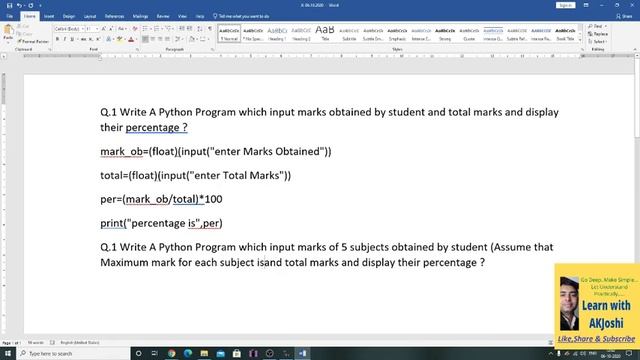
Task: Click the Windows Start button
Action: (x=8, y=353)
